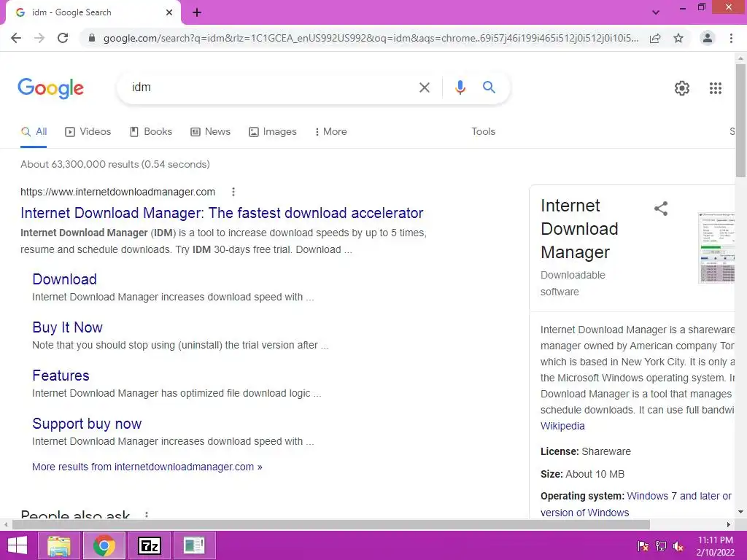This screenshot has height=560, width=747.
Task: Open the Chrome profile avatar
Action: 708,38
